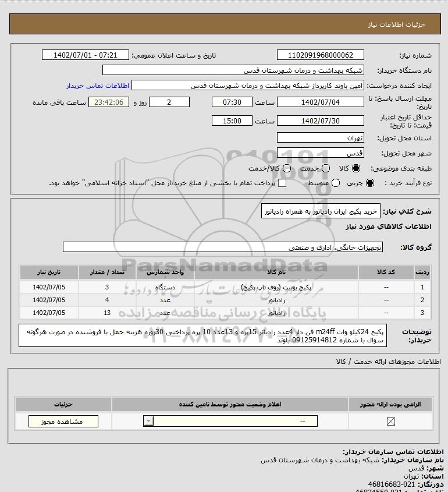Click the need date in row 1
Screen dimensions: 448x492
[x=49, y=287]
